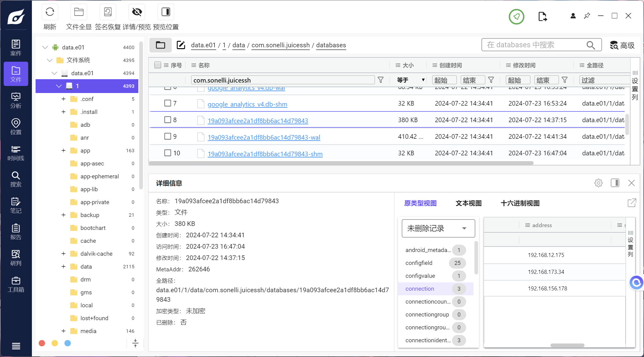Screen dimensions: 644x357
Task: Check the checkbox for row 7
Action: point(167,103)
